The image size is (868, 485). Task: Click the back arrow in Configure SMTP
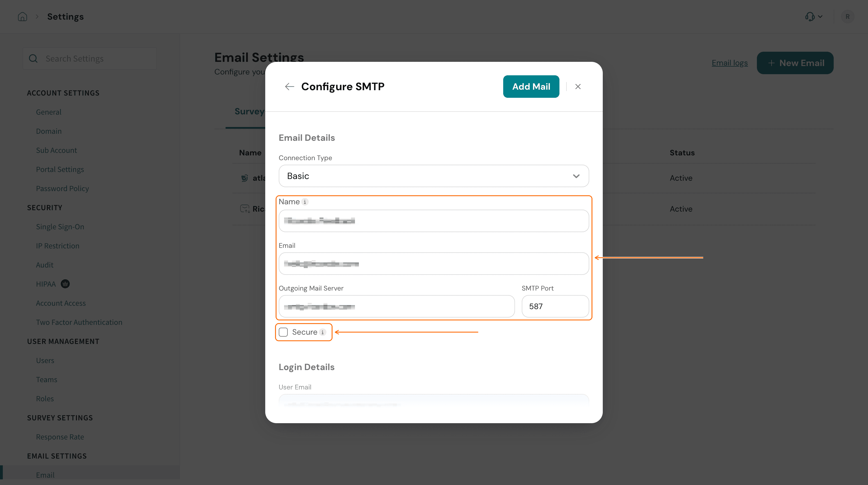point(289,87)
